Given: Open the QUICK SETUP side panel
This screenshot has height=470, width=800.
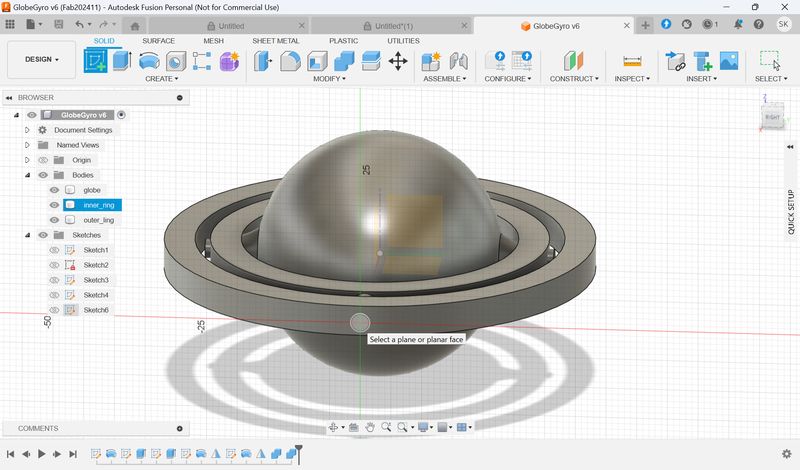Looking at the screenshot, I should (790, 212).
